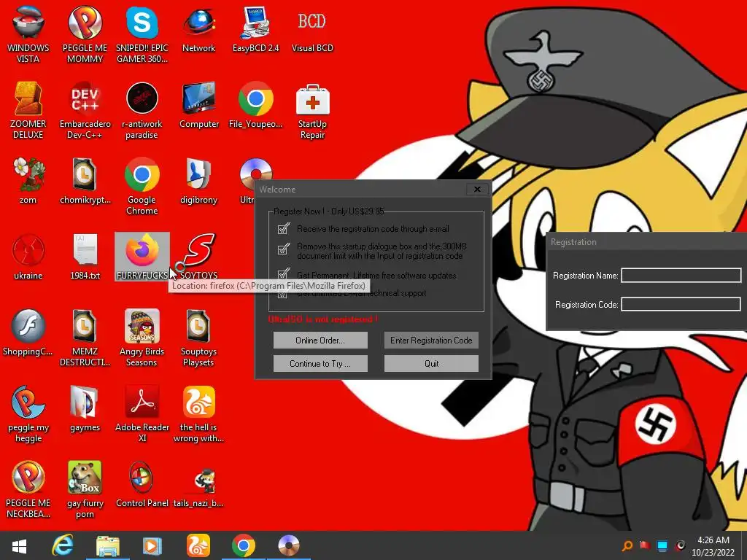Click the Quit button in Welcome dialog
Image resolution: width=747 pixels, height=560 pixels.
point(431,363)
